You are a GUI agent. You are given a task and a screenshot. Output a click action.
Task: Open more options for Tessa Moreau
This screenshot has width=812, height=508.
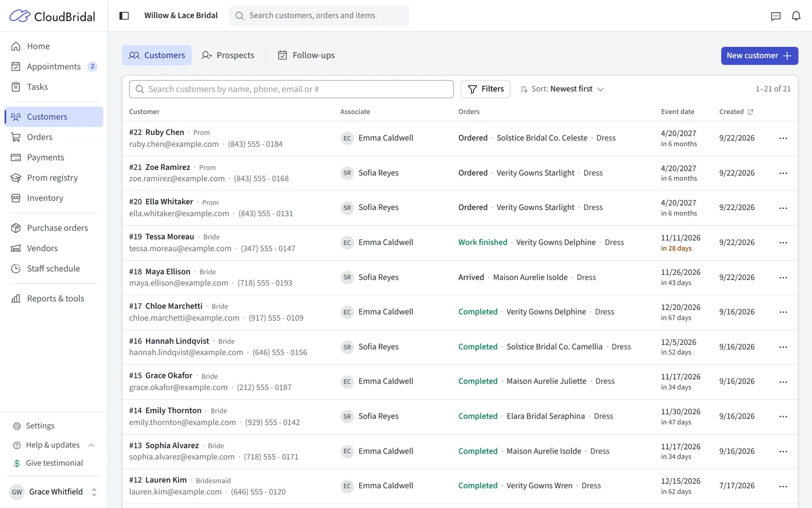pos(783,243)
